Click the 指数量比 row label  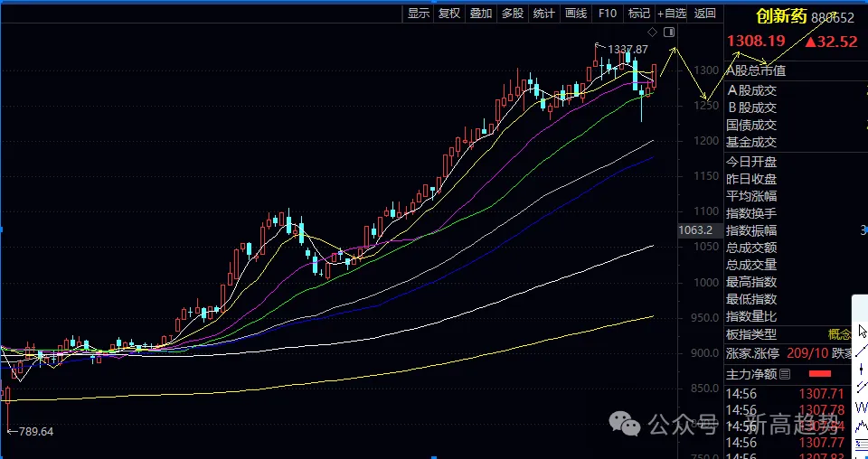click(x=751, y=316)
